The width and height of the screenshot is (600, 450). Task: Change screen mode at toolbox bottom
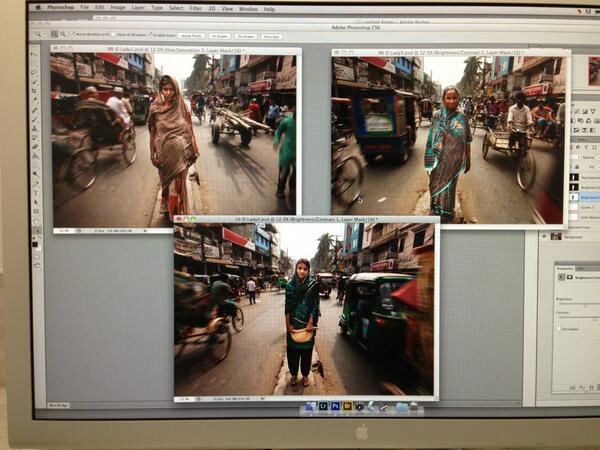click(x=37, y=266)
